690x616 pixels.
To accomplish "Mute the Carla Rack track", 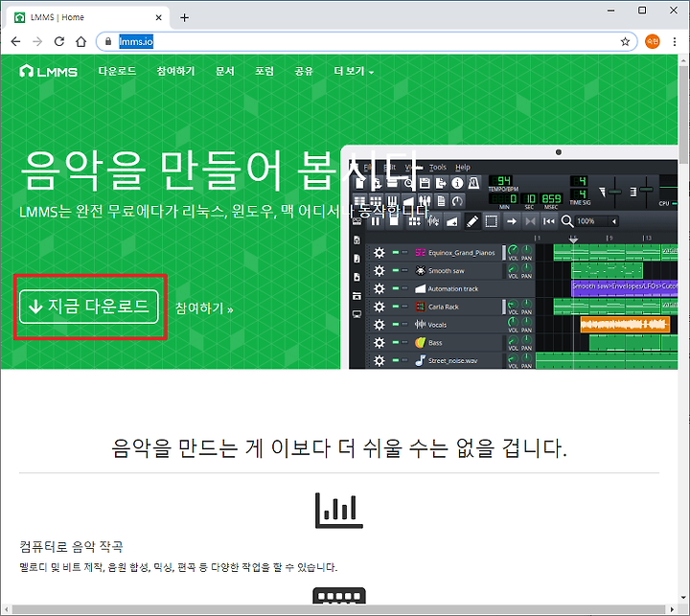I will tap(396, 307).
